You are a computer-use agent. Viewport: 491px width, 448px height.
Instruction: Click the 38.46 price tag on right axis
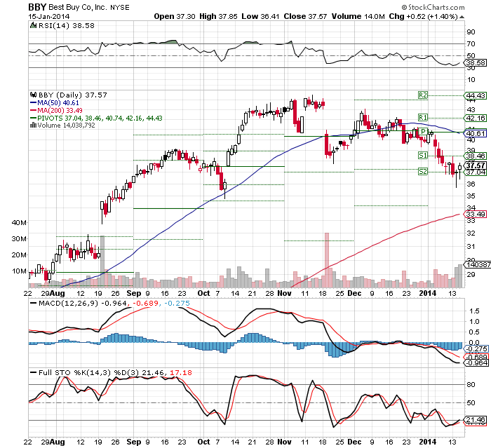(476, 156)
